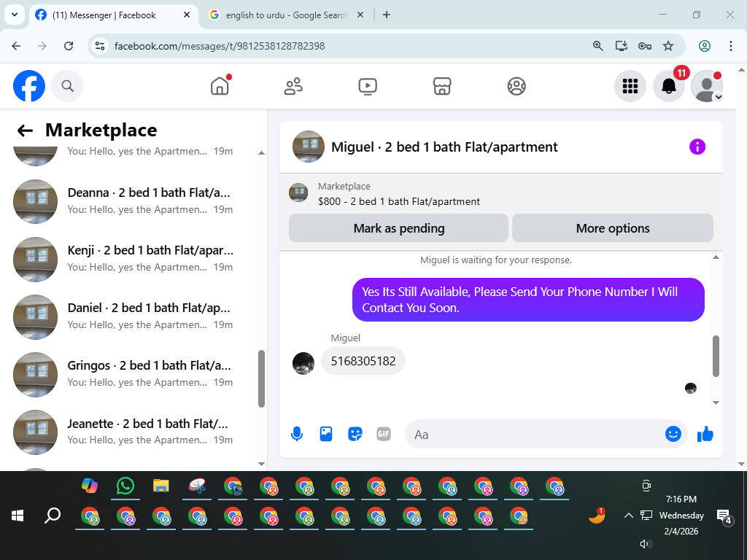Open the $800 flat/apartment listing link

[399, 201]
